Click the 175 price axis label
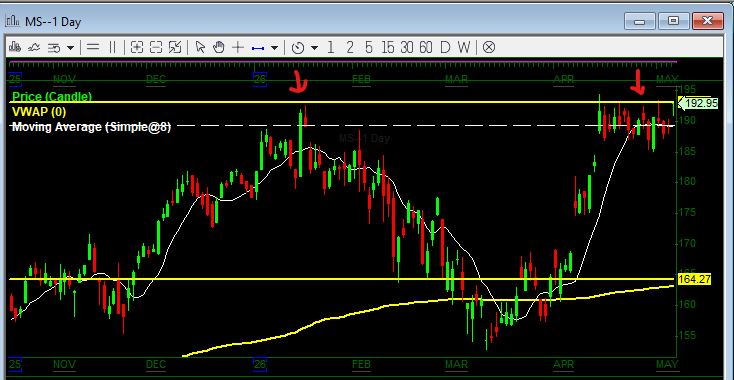The height and width of the screenshot is (380, 734). (x=687, y=212)
